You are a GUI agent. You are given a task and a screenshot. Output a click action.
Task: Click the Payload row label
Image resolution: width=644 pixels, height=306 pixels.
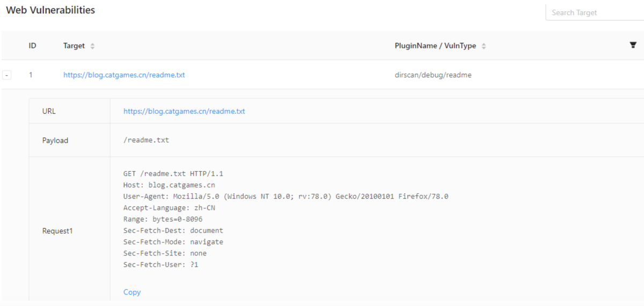click(55, 140)
